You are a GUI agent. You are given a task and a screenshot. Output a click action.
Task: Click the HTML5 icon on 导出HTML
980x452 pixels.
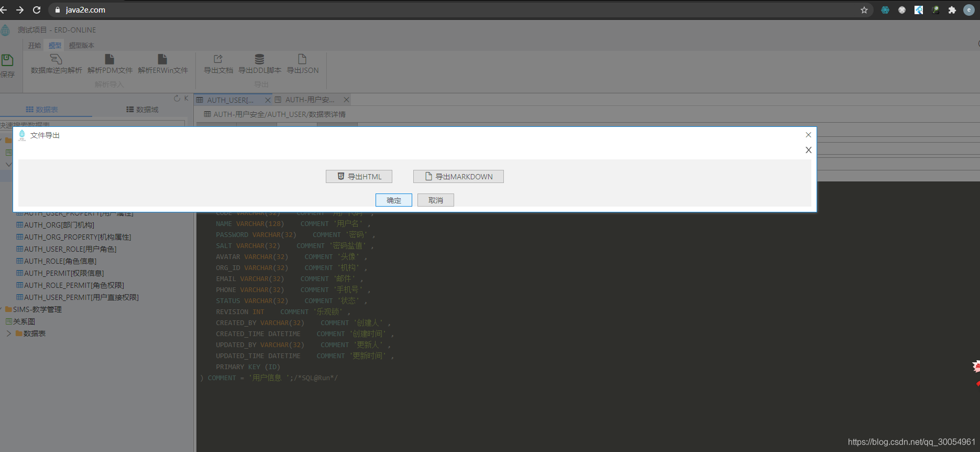[341, 176]
